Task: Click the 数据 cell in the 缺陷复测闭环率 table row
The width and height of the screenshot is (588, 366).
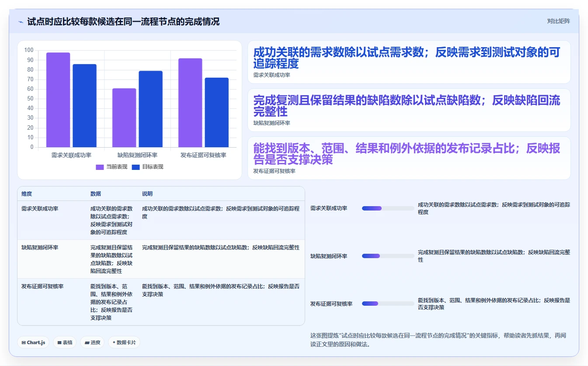Action: (x=111, y=259)
